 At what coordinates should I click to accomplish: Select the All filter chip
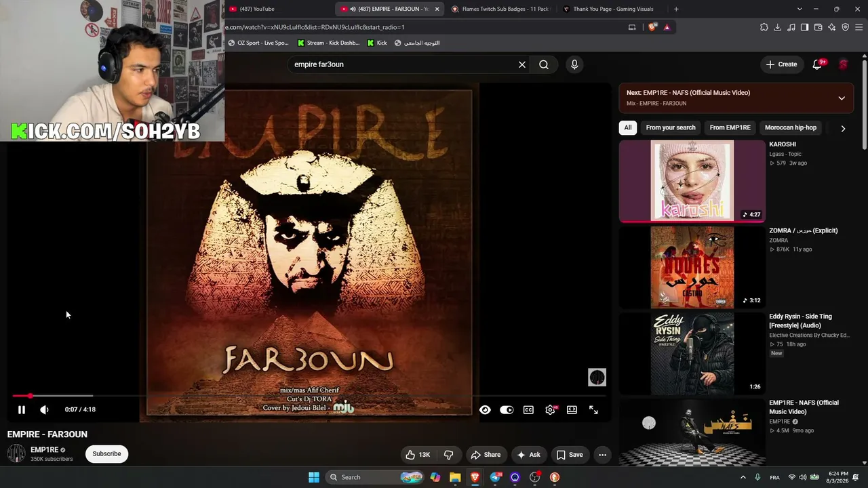pyautogui.click(x=628, y=127)
